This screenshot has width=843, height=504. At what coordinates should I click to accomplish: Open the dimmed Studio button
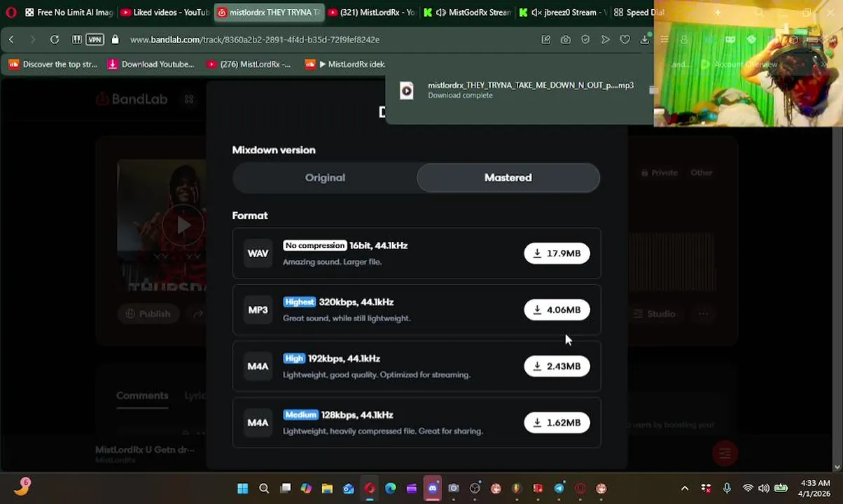pyautogui.click(x=654, y=314)
